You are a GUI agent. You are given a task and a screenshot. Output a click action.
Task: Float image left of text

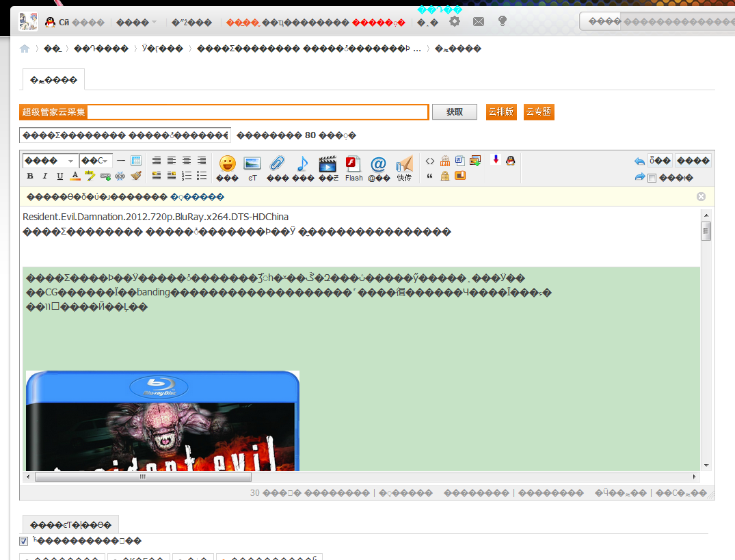(x=157, y=176)
